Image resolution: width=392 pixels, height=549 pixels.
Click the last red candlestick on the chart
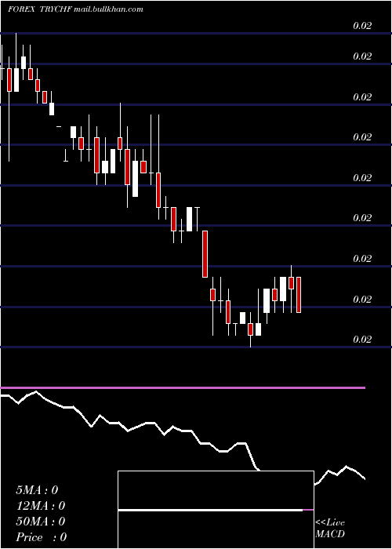click(x=299, y=294)
